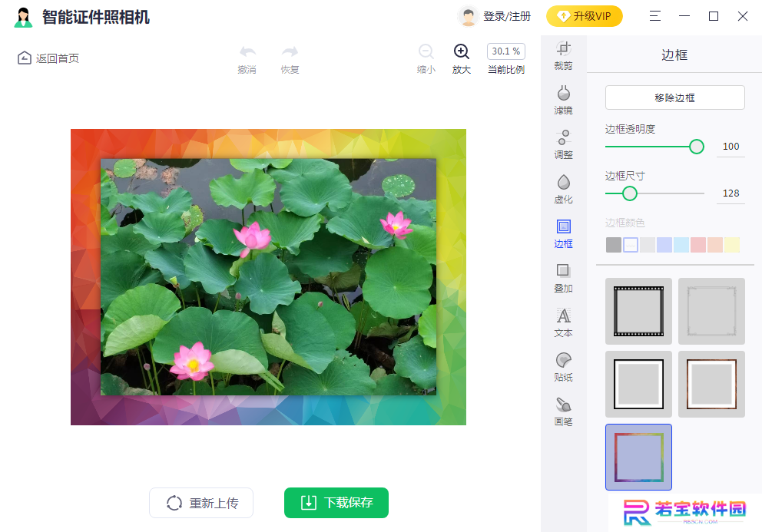762x532 pixels.
Task: Pick the light gray border color swatch
Action: click(648, 245)
